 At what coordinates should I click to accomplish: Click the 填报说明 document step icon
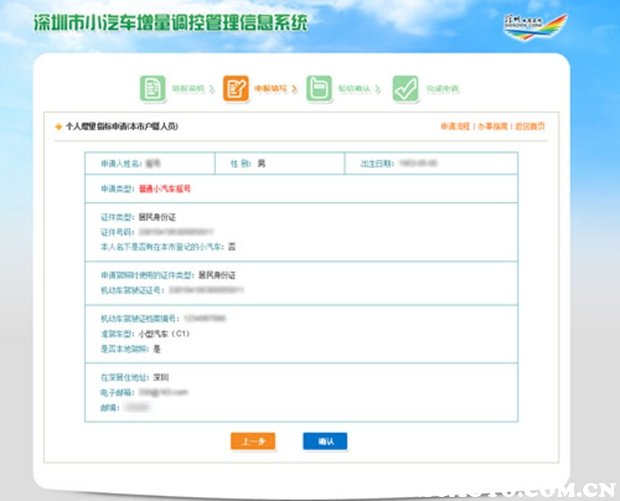coord(151,88)
